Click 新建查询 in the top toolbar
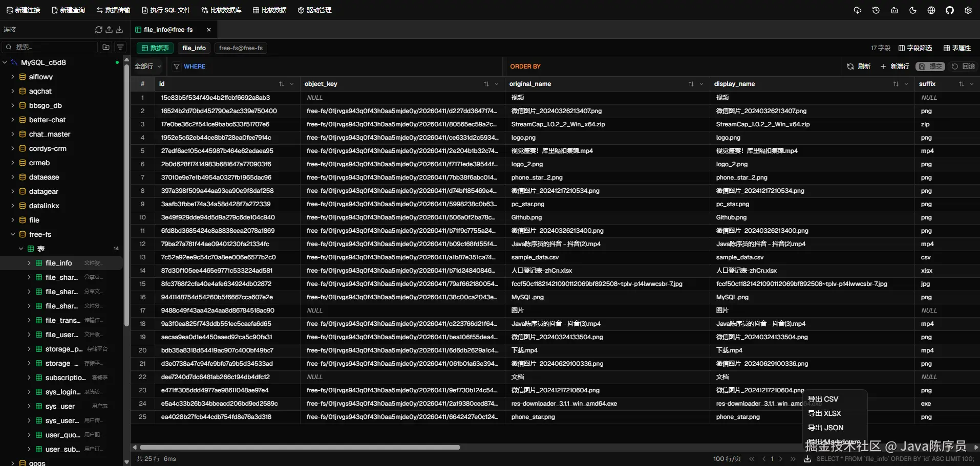This screenshot has width=980, height=466. click(68, 10)
